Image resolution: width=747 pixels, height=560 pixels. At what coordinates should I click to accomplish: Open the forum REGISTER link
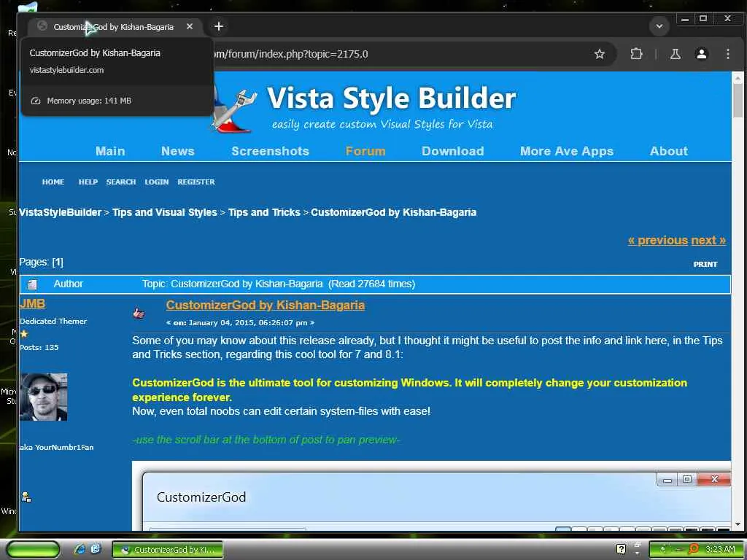(x=196, y=182)
